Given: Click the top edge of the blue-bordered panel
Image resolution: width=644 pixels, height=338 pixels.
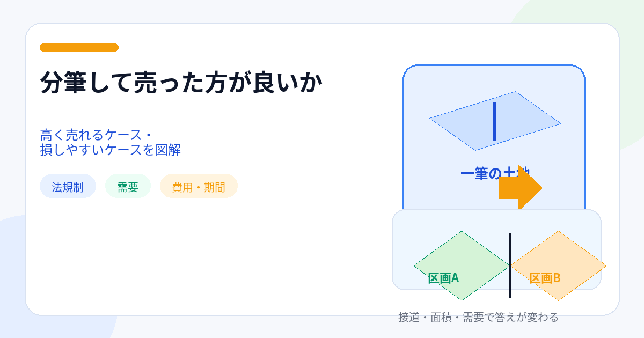Looking at the screenshot, I should tap(494, 65).
